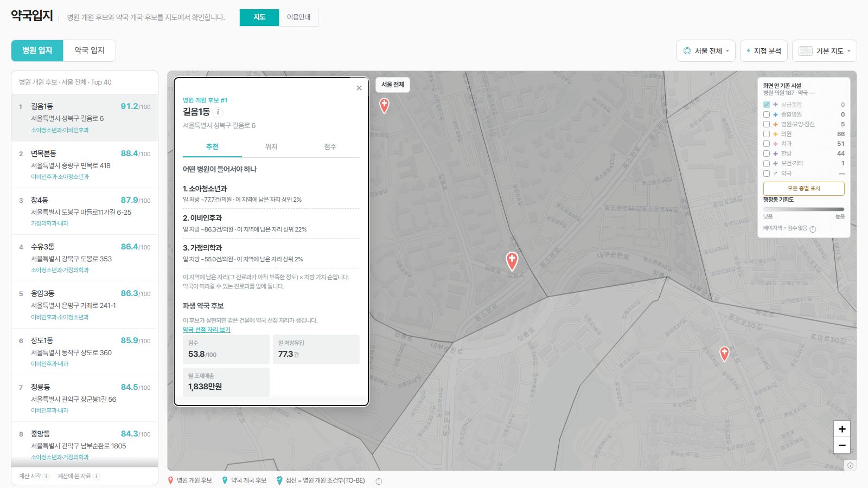Enable the 종합병원 checkbox

[x=767, y=114]
